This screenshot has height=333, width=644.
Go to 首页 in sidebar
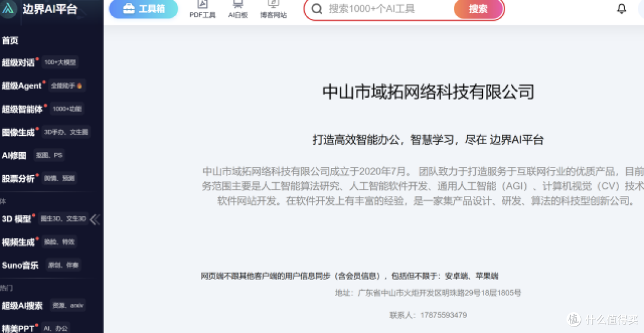pyautogui.click(x=10, y=41)
